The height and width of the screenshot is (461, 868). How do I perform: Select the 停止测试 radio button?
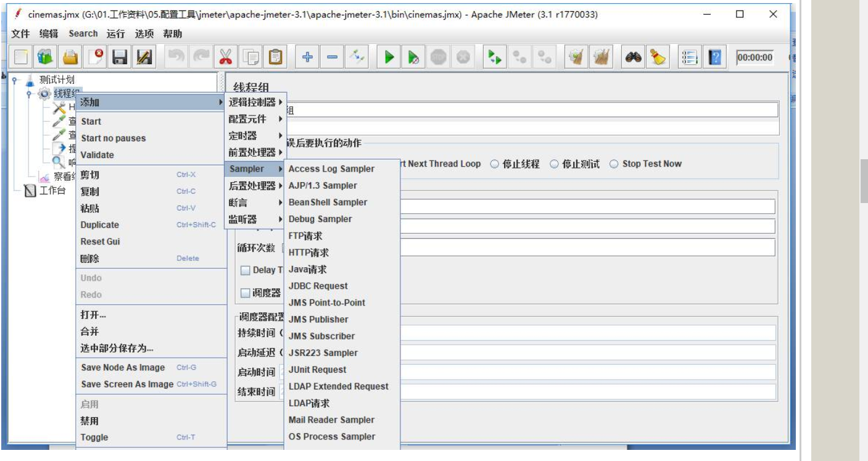(574, 164)
